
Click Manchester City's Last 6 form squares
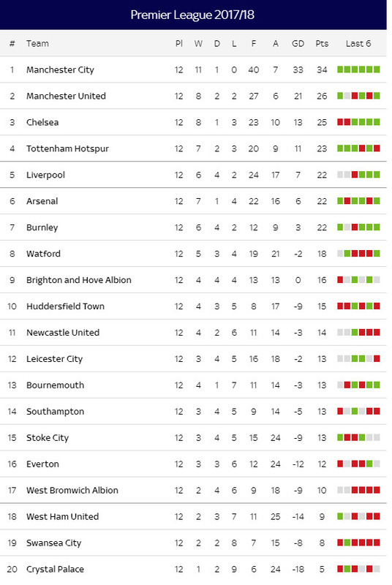(x=358, y=69)
